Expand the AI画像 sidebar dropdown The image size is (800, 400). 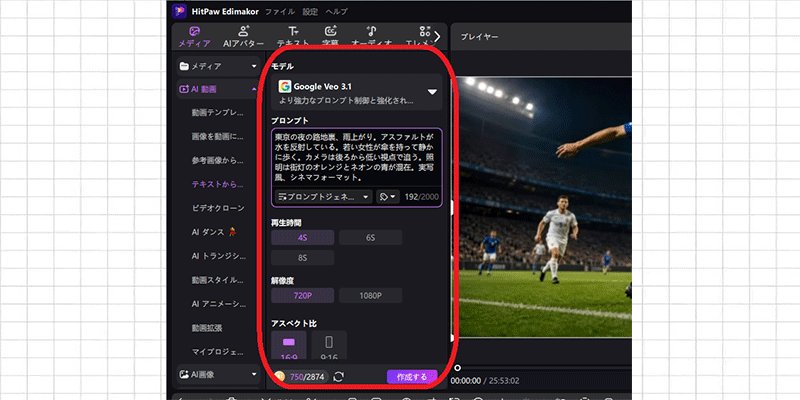coord(218,374)
